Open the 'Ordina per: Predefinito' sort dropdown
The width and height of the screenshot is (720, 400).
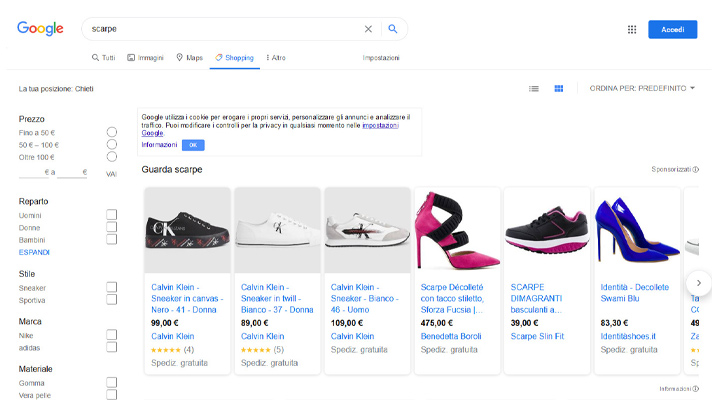[x=642, y=88]
